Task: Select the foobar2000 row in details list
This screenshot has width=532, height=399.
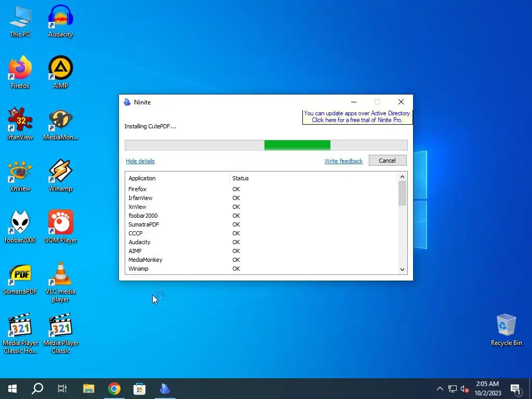Action: (261, 216)
